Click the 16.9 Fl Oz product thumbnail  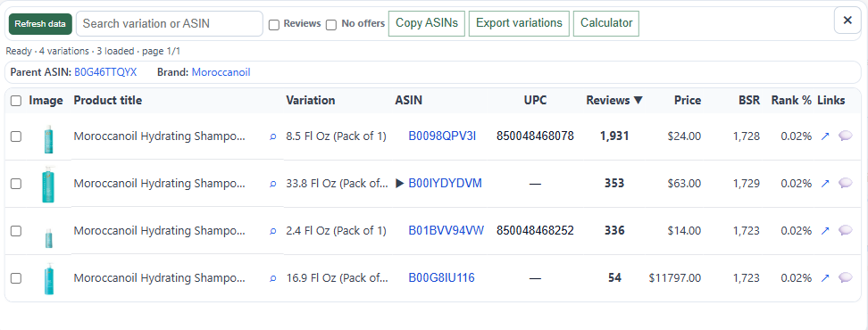[x=49, y=278]
